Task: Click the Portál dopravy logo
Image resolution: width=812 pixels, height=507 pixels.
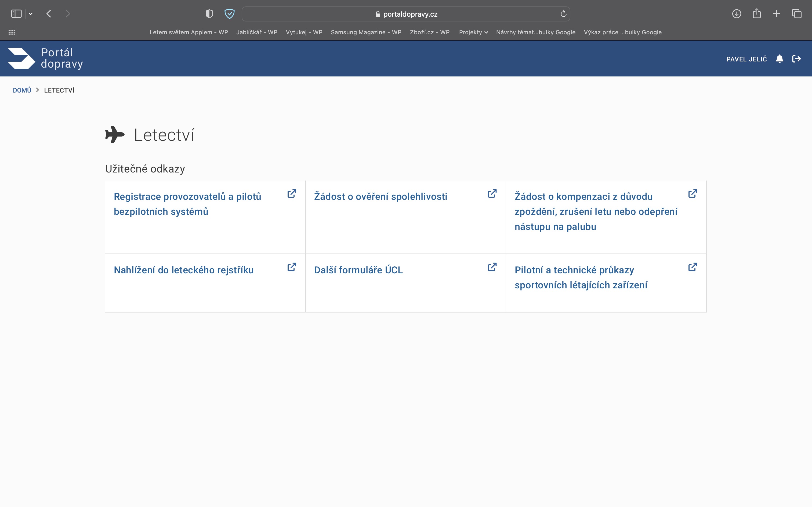Action: 45,58
